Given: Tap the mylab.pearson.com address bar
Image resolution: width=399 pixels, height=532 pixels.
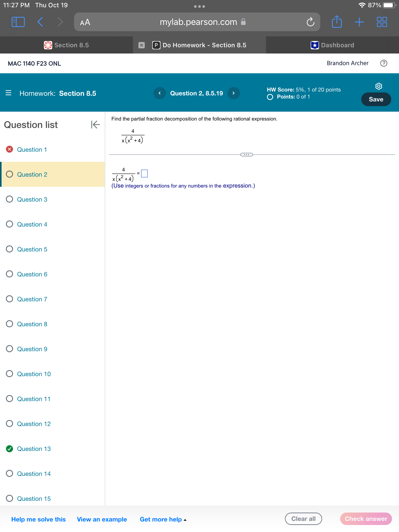Looking at the screenshot, I should tap(197, 22).
